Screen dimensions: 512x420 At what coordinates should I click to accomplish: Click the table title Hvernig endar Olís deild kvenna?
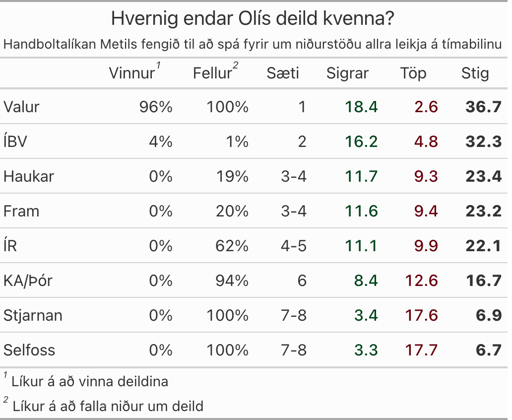tap(253, 19)
